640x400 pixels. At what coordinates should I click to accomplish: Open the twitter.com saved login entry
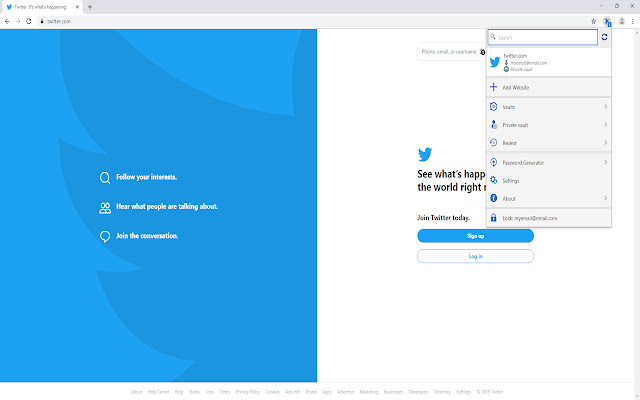click(x=549, y=62)
